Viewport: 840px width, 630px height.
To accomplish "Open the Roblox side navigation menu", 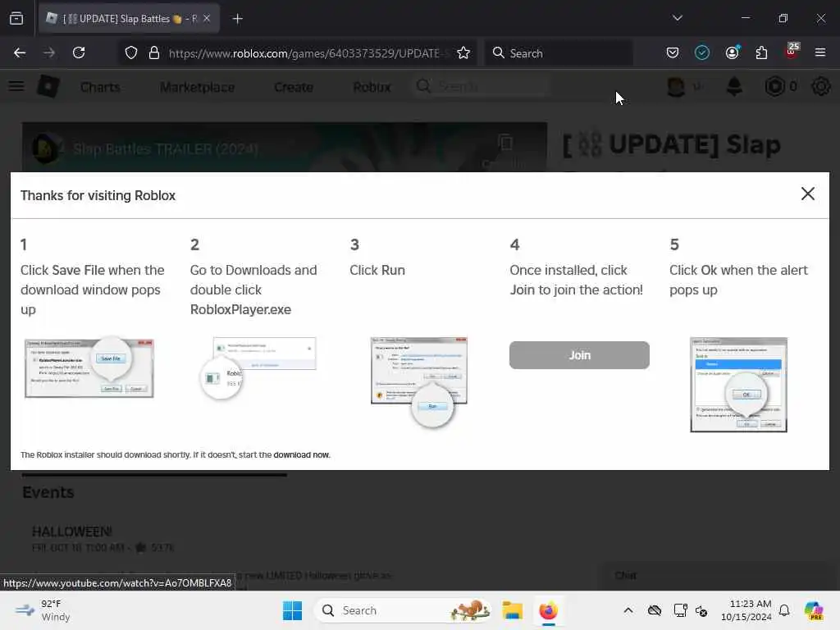I will (16, 86).
